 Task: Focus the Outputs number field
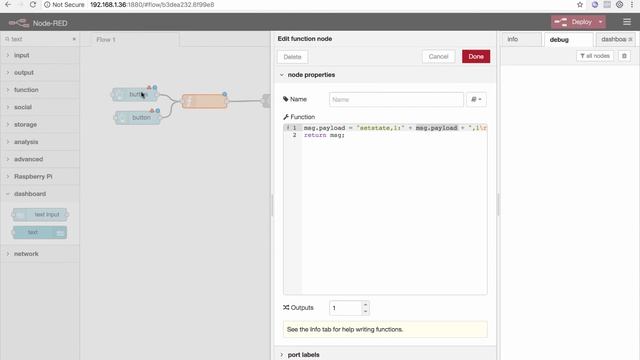[345, 308]
